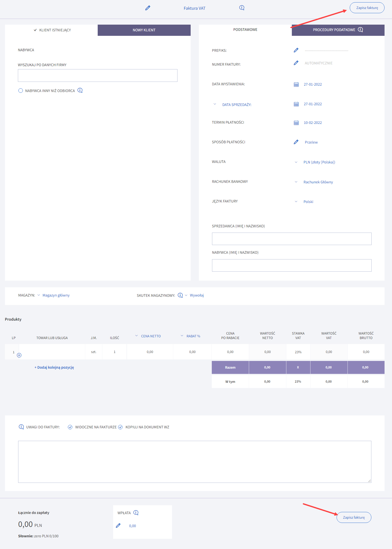Open calendar for Termin płatności
The height and width of the screenshot is (549, 392).
coord(296,123)
